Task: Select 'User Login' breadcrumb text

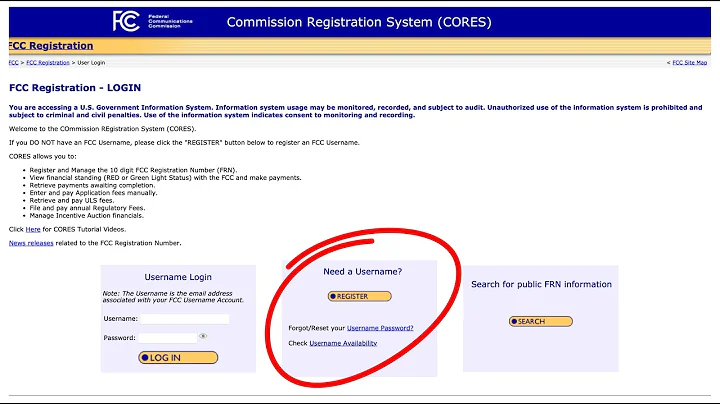Action: click(x=91, y=62)
